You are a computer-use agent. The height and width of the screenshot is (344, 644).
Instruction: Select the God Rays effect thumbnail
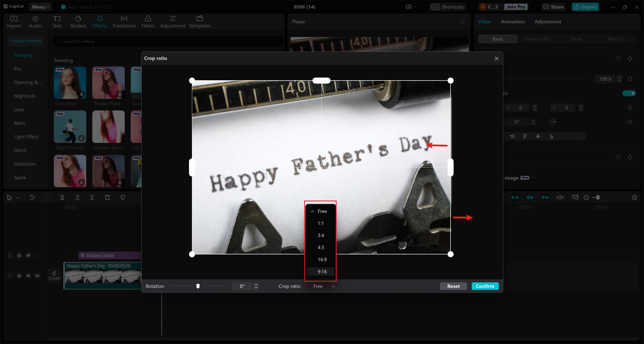70,83
